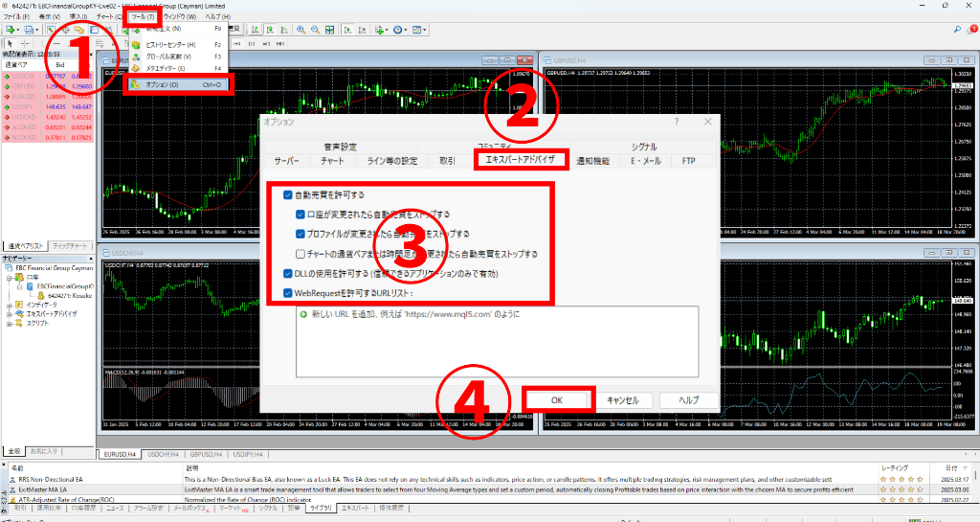
Task: Switch to the E・メール options tab
Action: (646, 161)
